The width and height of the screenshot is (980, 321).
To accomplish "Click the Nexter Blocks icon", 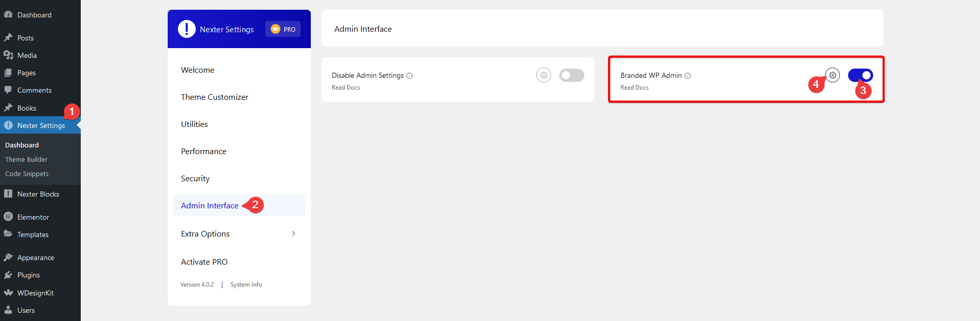I will [x=8, y=194].
